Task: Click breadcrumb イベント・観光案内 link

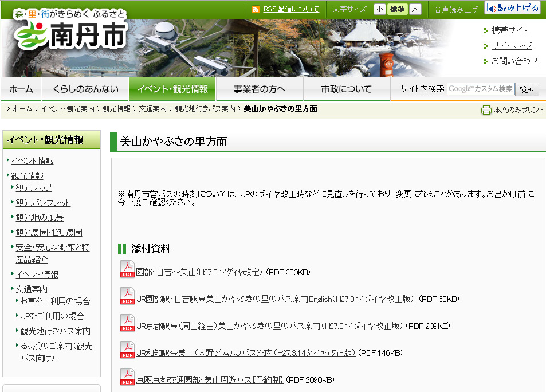Action: [68, 109]
